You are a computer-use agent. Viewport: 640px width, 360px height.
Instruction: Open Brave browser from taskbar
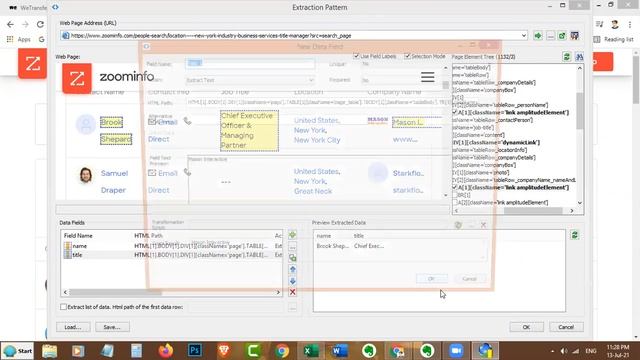[x=224, y=351]
